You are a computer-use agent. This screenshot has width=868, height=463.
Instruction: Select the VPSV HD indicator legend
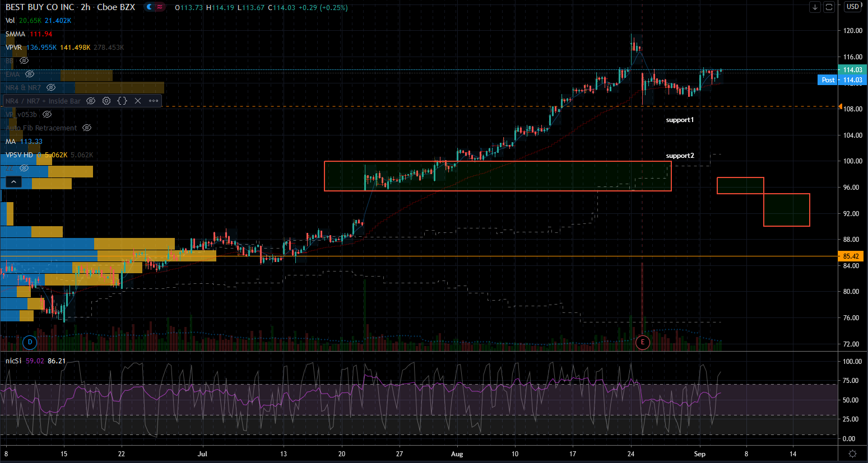(x=19, y=155)
